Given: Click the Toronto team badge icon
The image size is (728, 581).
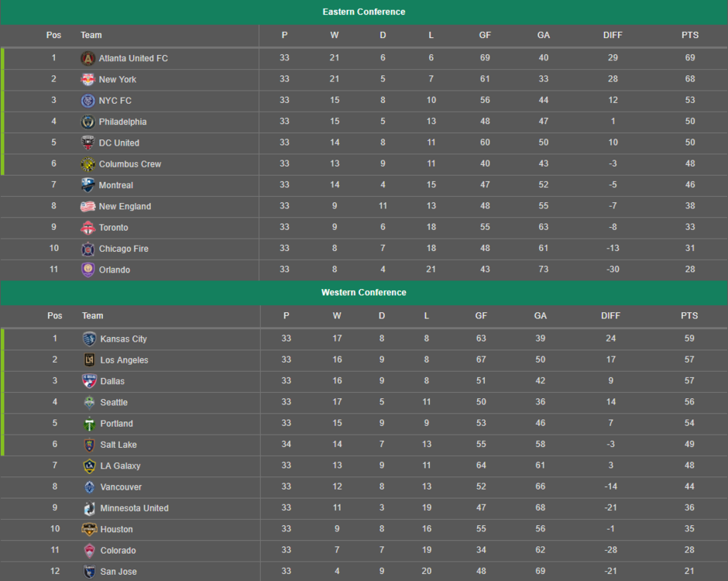Looking at the screenshot, I should tap(88, 228).
